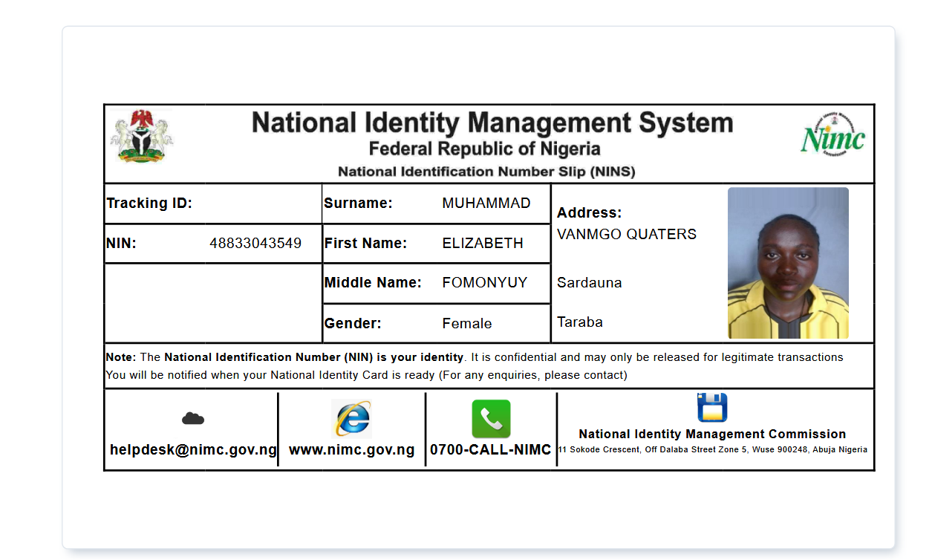The height and width of the screenshot is (560, 932).
Task: Click the Middle Name field value
Action: pyautogui.click(x=485, y=282)
